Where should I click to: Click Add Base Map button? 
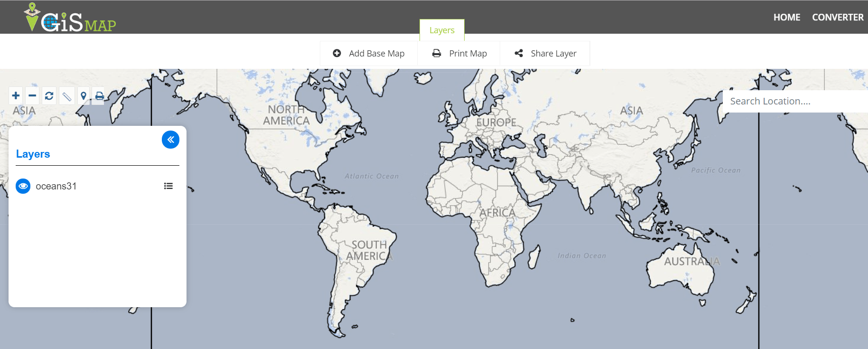pyautogui.click(x=369, y=54)
